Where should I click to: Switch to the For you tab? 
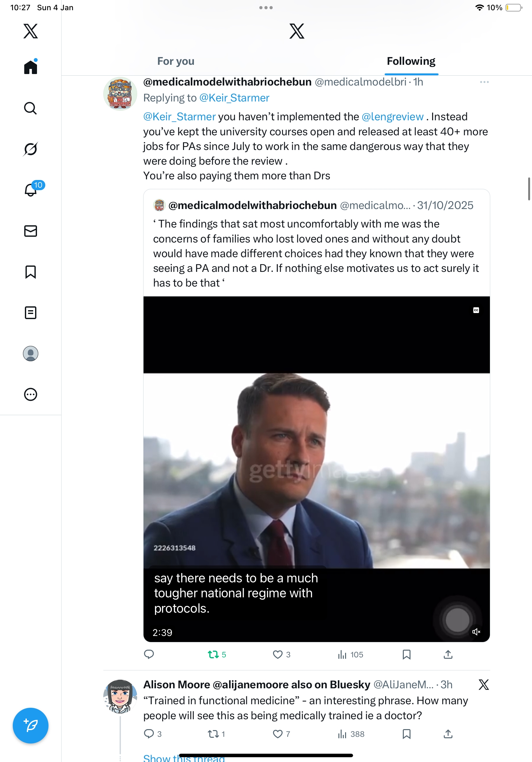pos(176,61)
